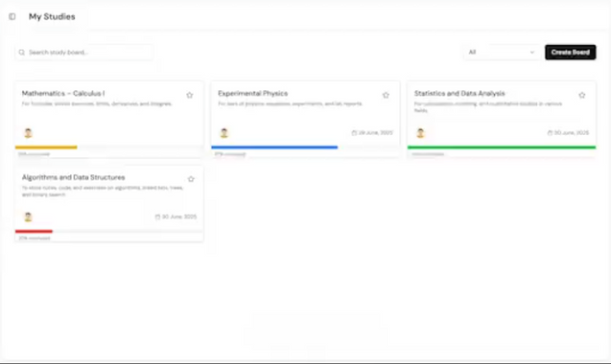
Task: Click the description text of Experimental Physics card
Action: (x=291, y=104)
